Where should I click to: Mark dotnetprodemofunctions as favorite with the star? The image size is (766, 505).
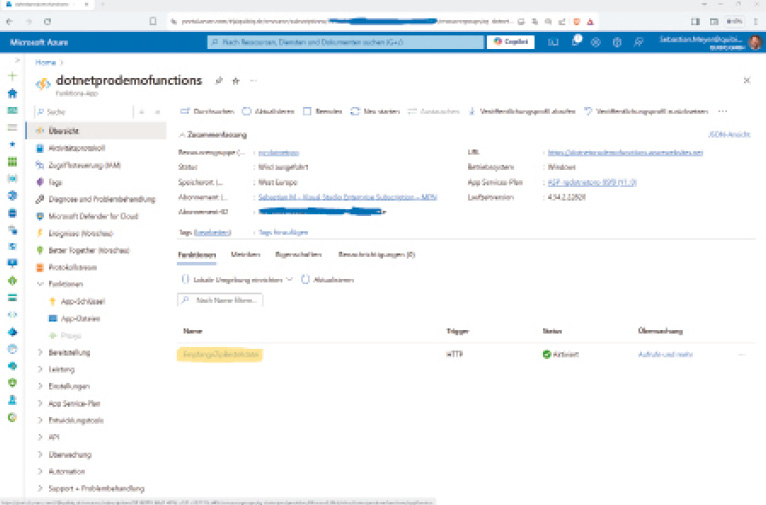pos(236,81)
